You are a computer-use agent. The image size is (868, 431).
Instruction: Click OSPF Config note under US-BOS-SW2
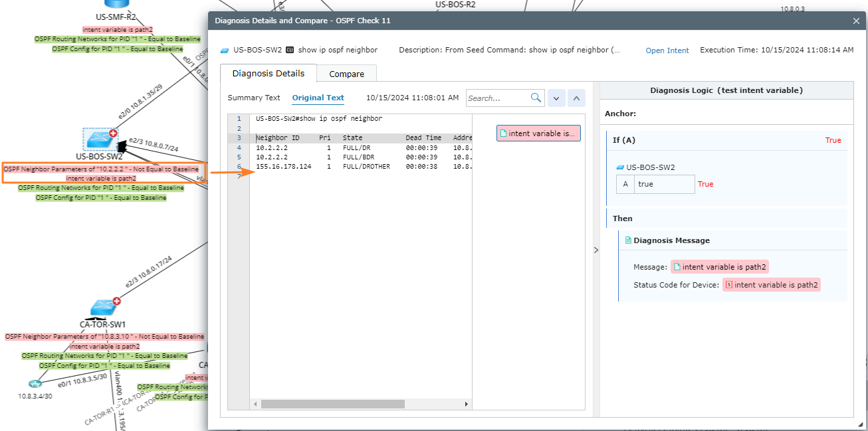pos(101,198)
